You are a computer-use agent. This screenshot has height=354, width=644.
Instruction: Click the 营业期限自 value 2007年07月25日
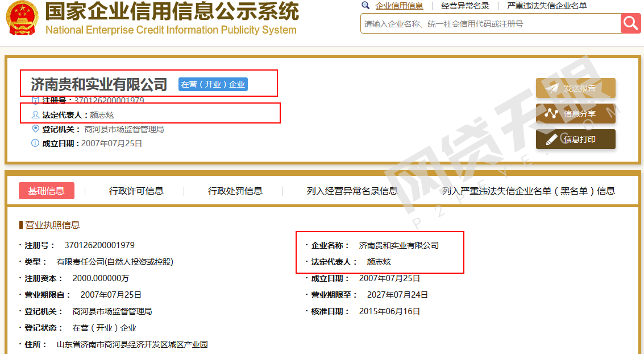coord(111,295)
